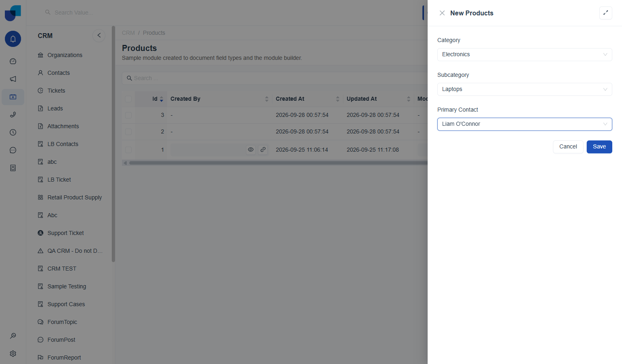622x364 pixels.
Task: Click the Search Value field at top
Action: (74, 13)
